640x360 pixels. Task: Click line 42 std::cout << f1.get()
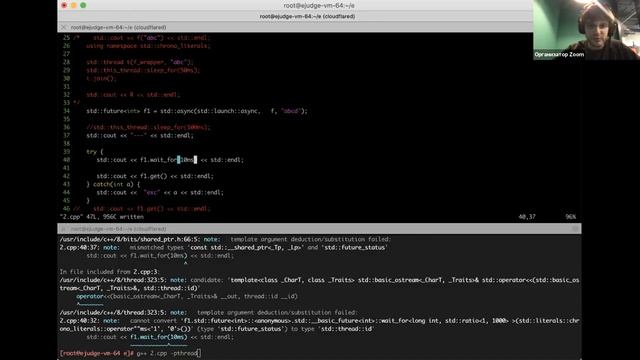155,176
